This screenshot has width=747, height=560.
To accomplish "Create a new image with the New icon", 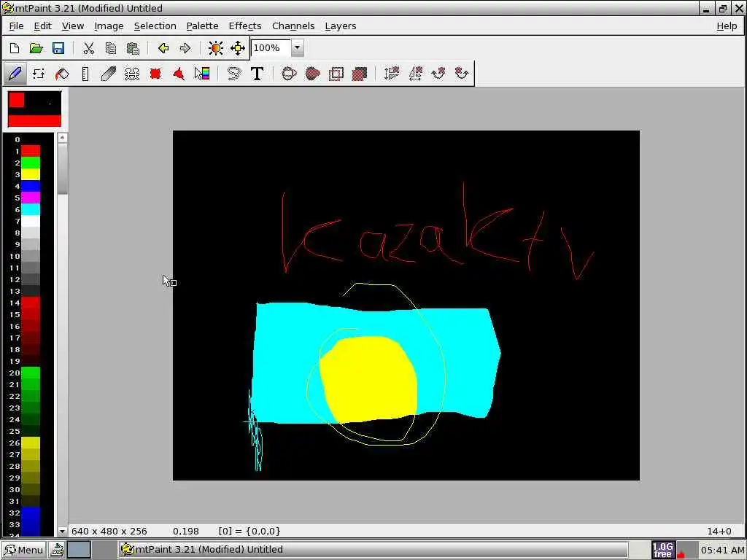I will pyautogui.click(x=15, y=48).
